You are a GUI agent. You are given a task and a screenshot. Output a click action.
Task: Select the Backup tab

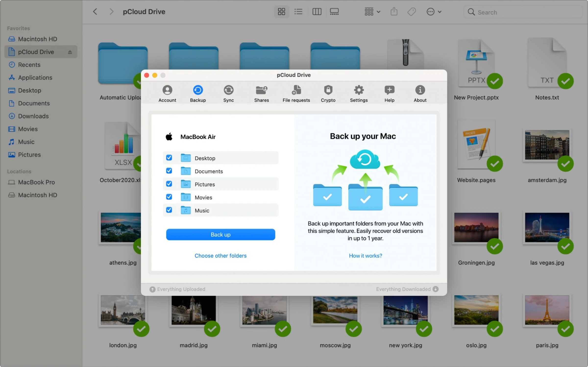click(197, 93)
